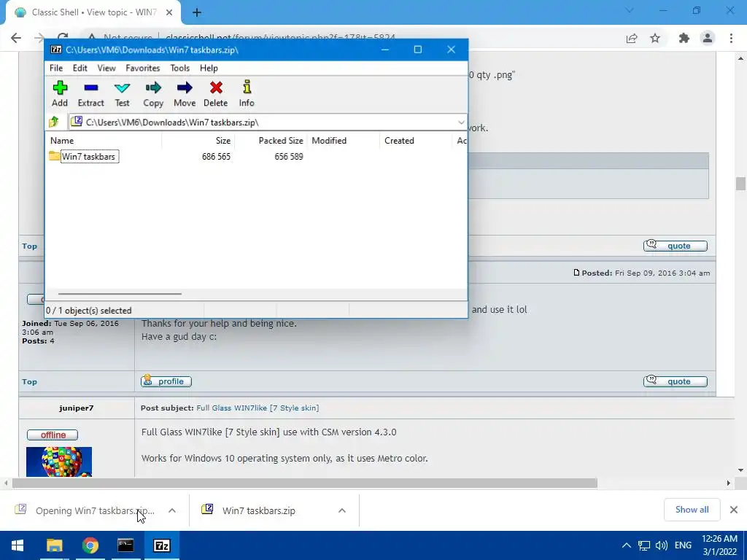This screenshot has width=747, height=560.
Task: Open the profile button in forum post
Action: [x=166, y=381]
